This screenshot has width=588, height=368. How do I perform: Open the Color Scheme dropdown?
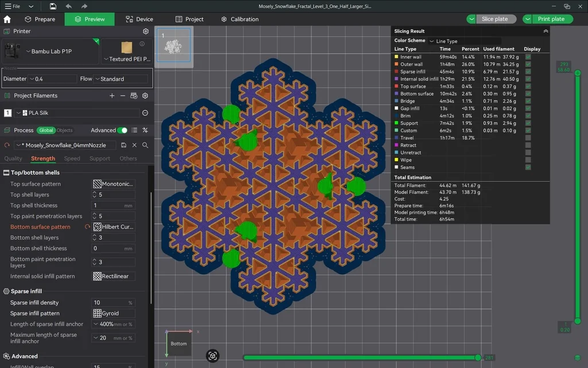(464, 41)
